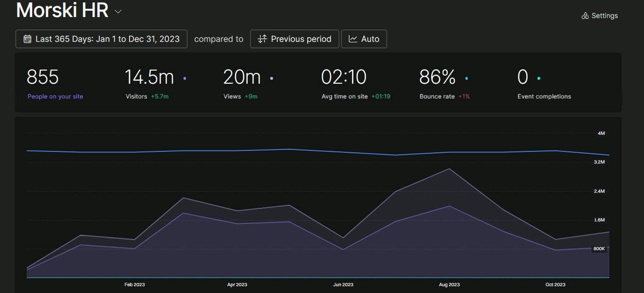The height and width of the screenshot is (293, 644).
Task: Click the compare arrows icon beside Previous period
Action: (x=262, y=39)
